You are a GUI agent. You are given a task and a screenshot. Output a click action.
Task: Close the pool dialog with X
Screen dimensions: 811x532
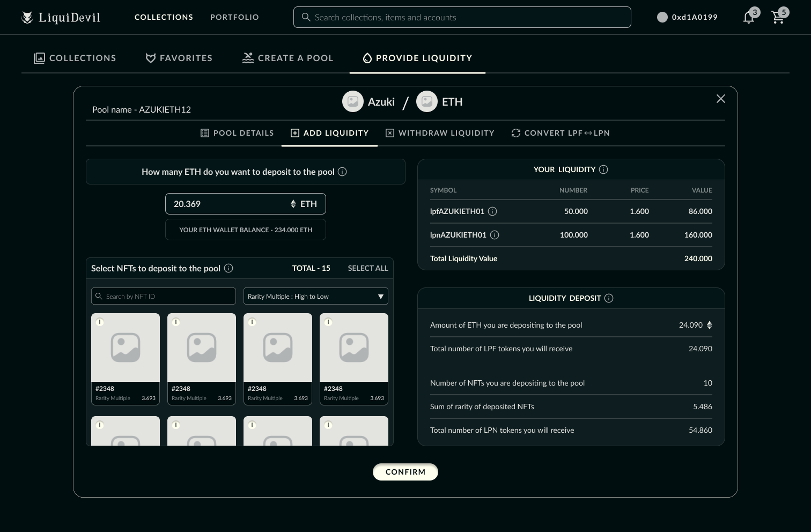coord(721,99)
